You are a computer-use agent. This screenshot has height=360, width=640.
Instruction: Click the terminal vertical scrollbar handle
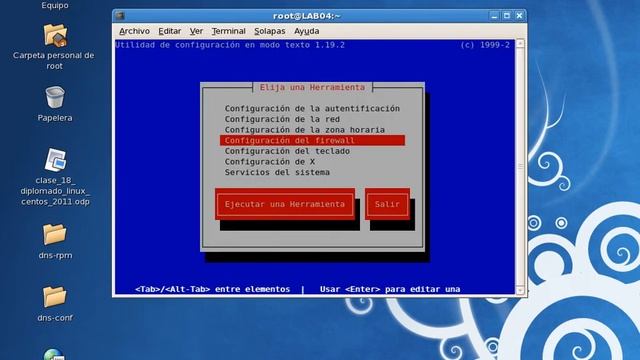pos(520,167)
